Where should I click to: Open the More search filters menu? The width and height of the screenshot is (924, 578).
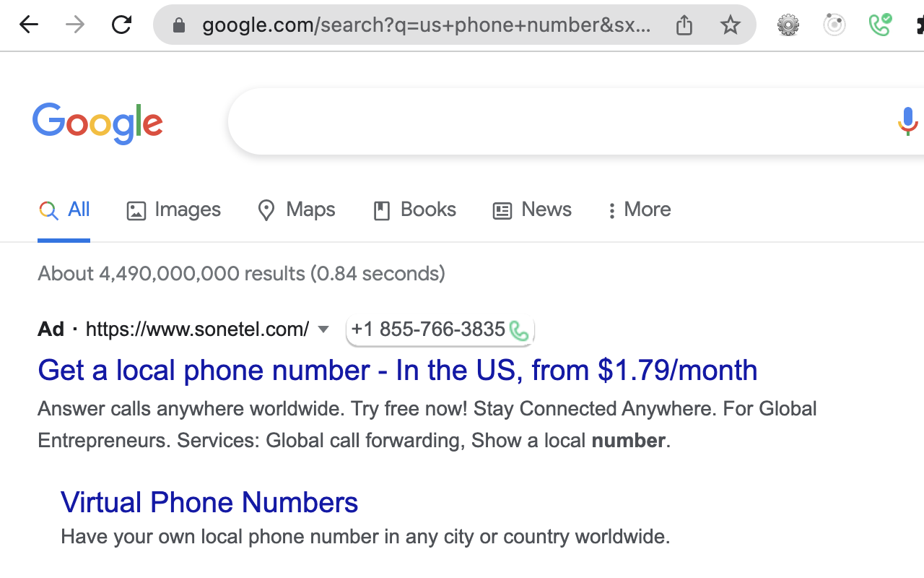[639, 210]
